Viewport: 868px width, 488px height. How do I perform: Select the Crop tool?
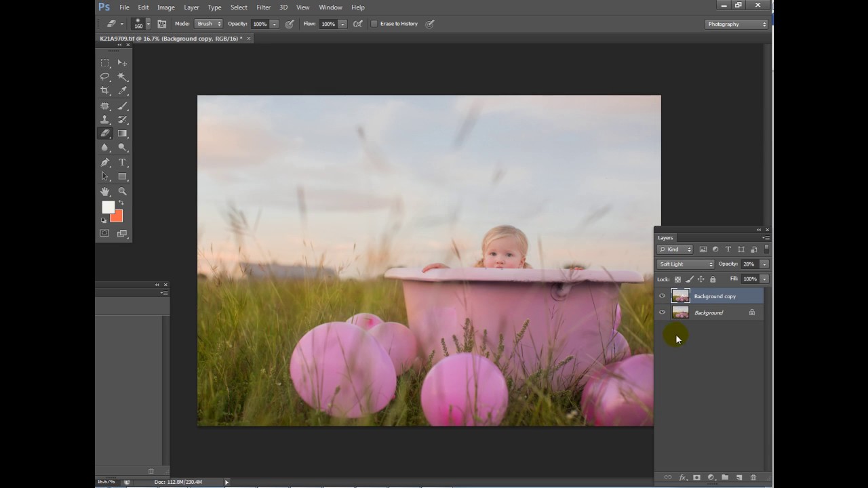pyautogui.click(x=105, y=90)
